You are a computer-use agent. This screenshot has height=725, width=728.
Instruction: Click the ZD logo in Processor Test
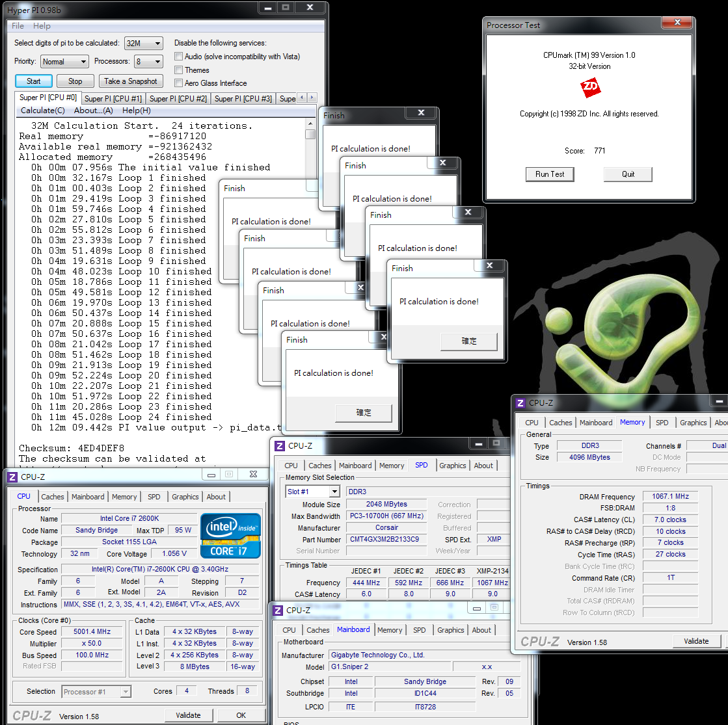click(590, 88)
